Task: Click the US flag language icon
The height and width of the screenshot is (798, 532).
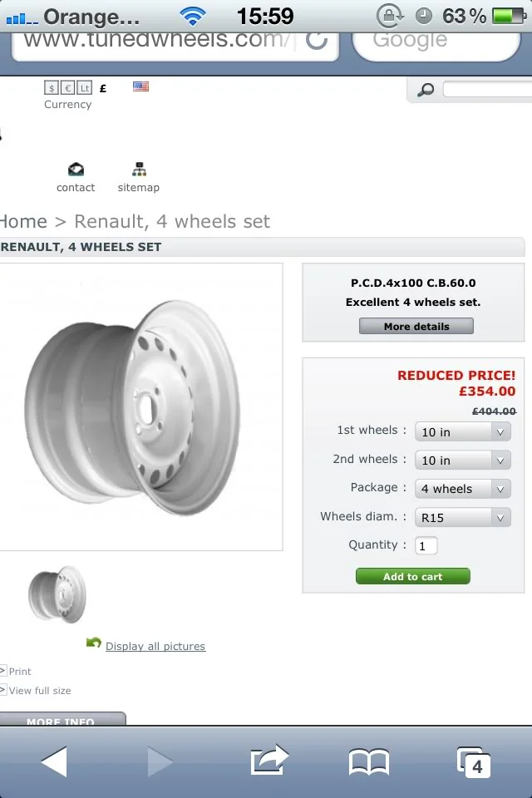Action: [141, 86]
